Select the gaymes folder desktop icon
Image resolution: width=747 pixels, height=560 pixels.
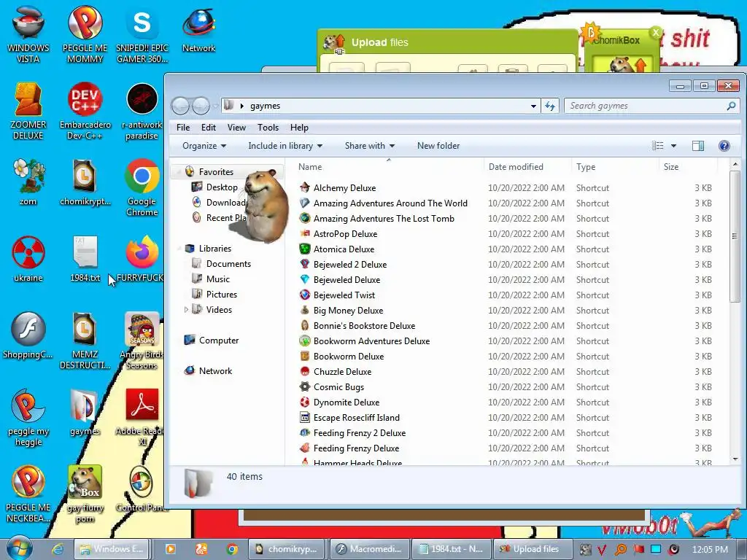(x=85, y=413)
